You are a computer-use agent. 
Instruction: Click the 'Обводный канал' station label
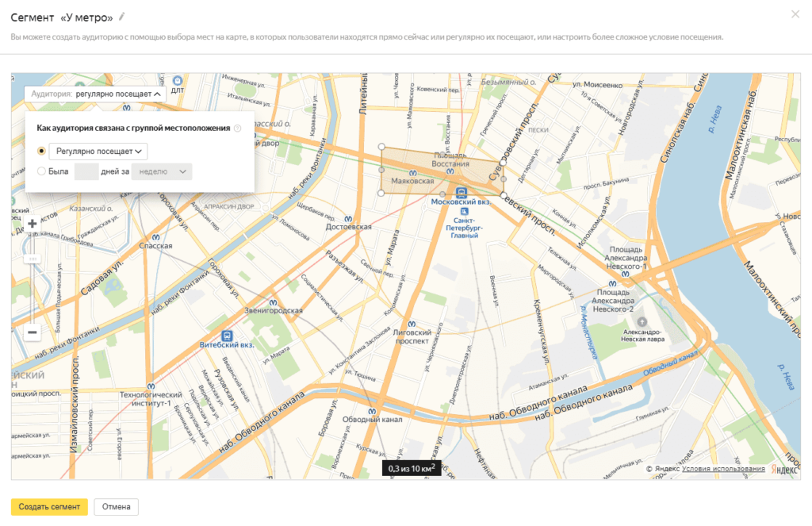click(373, 420)
